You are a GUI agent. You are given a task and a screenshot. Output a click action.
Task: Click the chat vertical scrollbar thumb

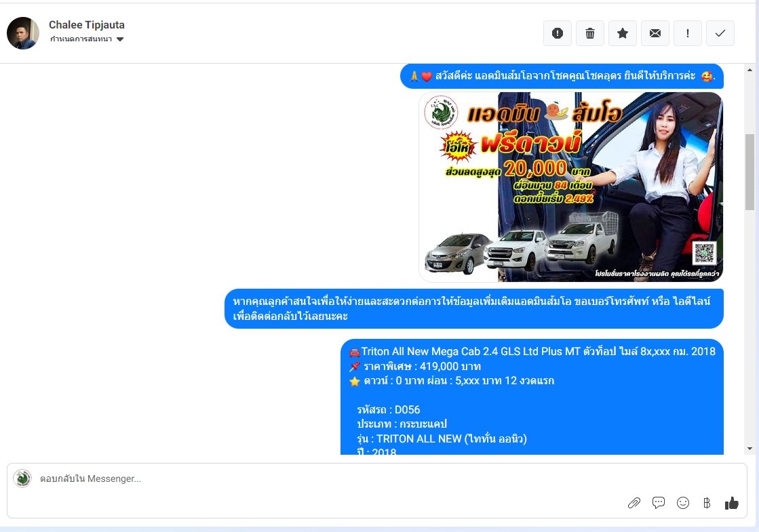pos(750,171)
